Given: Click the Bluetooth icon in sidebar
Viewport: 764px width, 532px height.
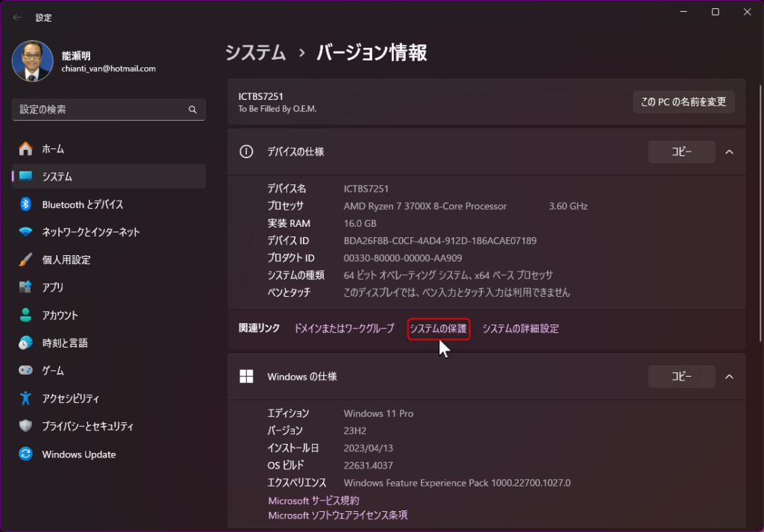Looking at the screenshot, I should point(25,204).
